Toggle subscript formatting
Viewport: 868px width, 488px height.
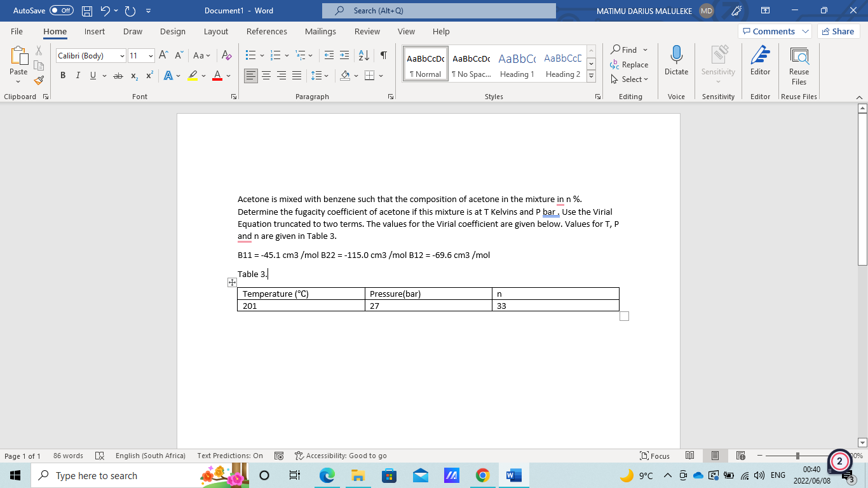point(134,76)
